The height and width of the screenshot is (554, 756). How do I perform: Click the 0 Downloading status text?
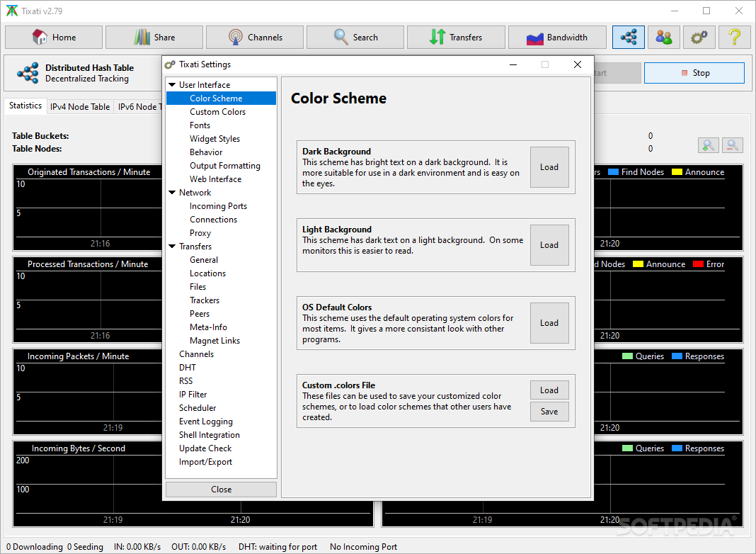pyautogui.click(x=34, y=547)
